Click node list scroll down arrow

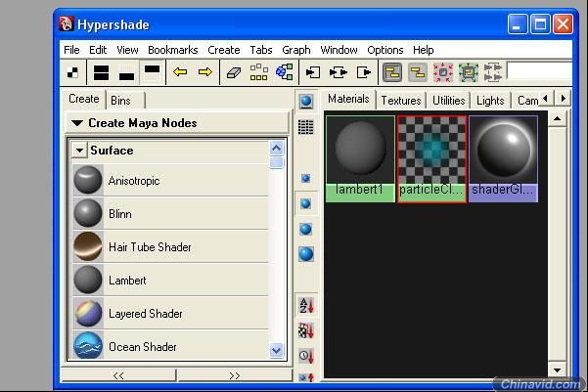click(x=276, y=350)
